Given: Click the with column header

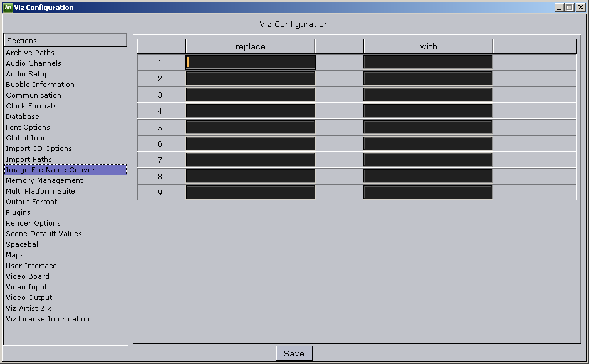Looking at the screenshot, I should [x=427, y=46].
